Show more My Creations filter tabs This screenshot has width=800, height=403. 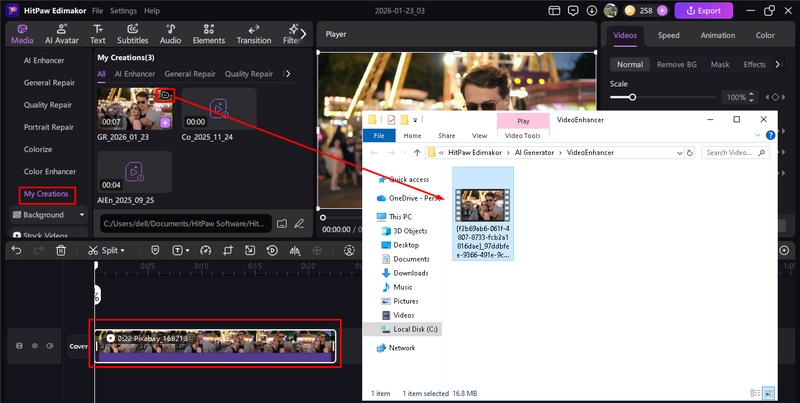(288, 74)
